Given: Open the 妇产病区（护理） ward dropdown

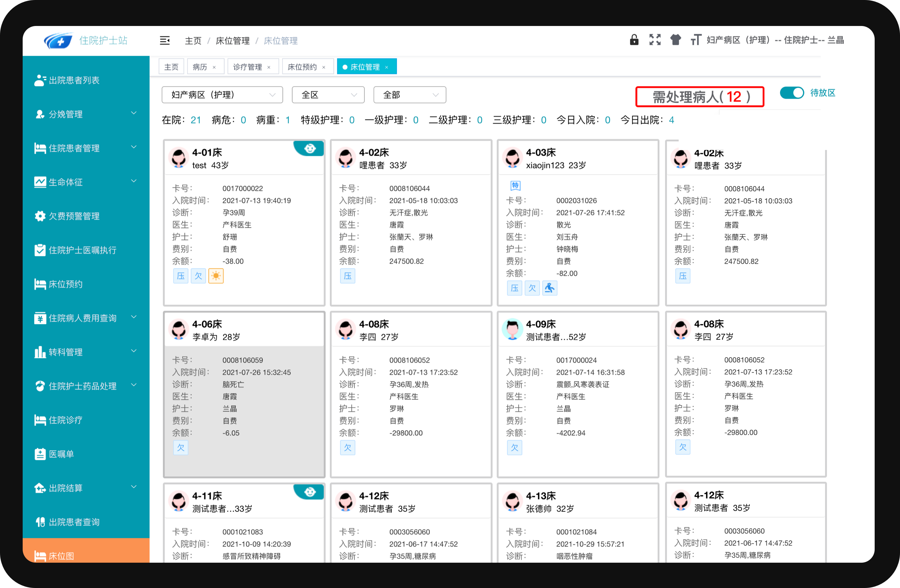Looking at the screenshot, I should point(222,95).
